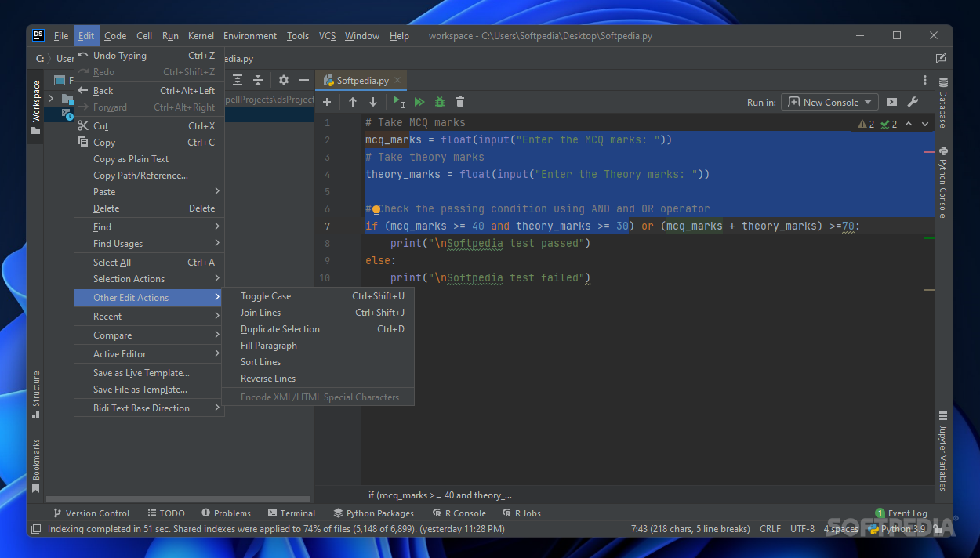Select Toggle Case from the submenu
The image size is (980, 558).
pyautogui.click(x=318, y=296)
